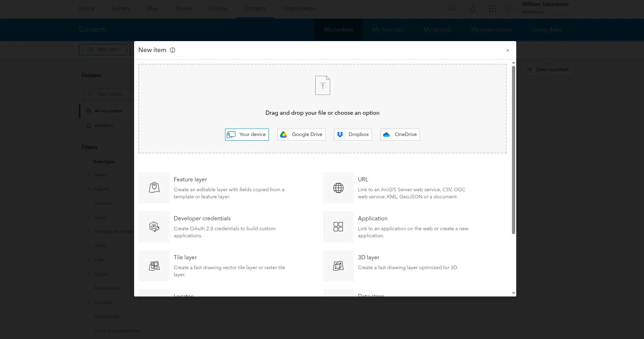Image resolution: width=644 pixels, height=339 pixels.
Task: Select the Feature layer option icon
Action: pyautogui.click(x=154, y=188)
